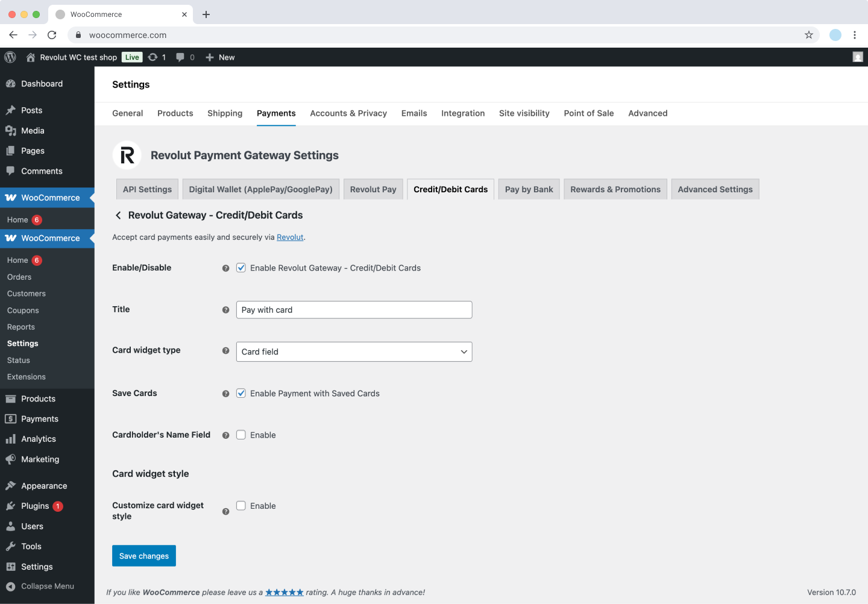Image resolution: width=868 pixels, height=604 pixels.
Task: Switch to the Products settings tab
Action: [x=175, y=113]
